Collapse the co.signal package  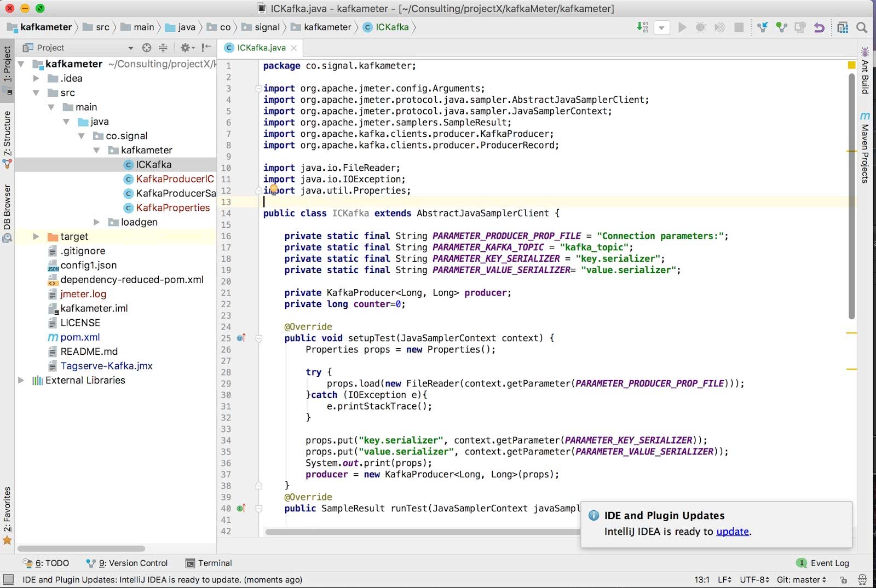click(x=82, y=136)
